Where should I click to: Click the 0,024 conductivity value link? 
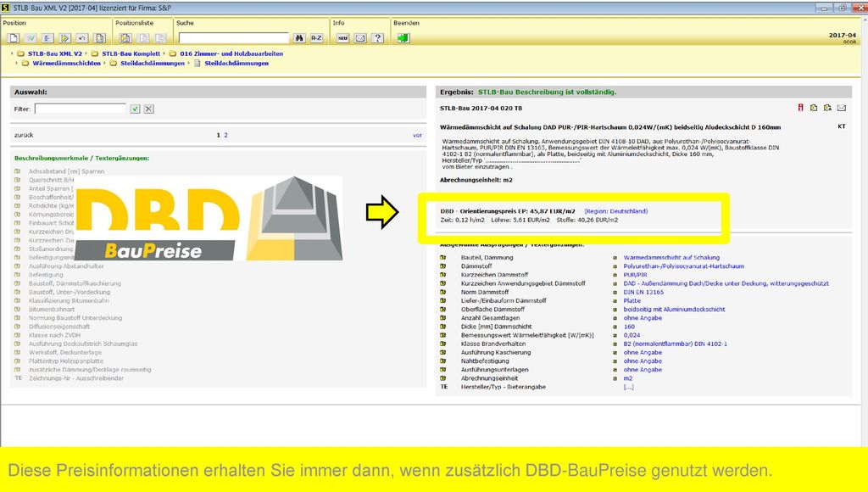coord(632,335)
